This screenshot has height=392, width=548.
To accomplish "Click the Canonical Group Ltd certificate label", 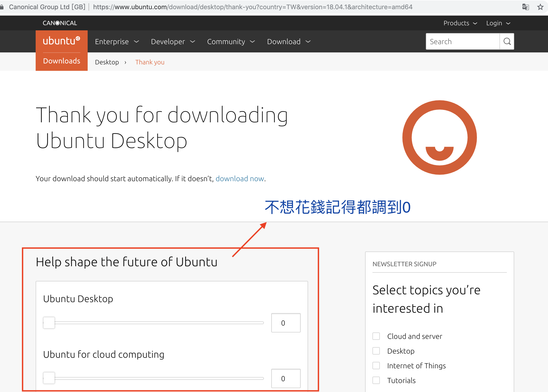I will 47,7.
